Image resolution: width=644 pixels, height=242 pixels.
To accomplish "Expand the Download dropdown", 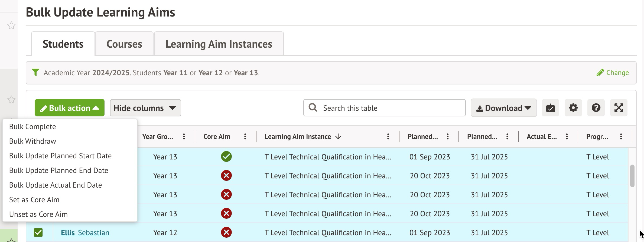I will pyautogui.click(x=503, y=108).
